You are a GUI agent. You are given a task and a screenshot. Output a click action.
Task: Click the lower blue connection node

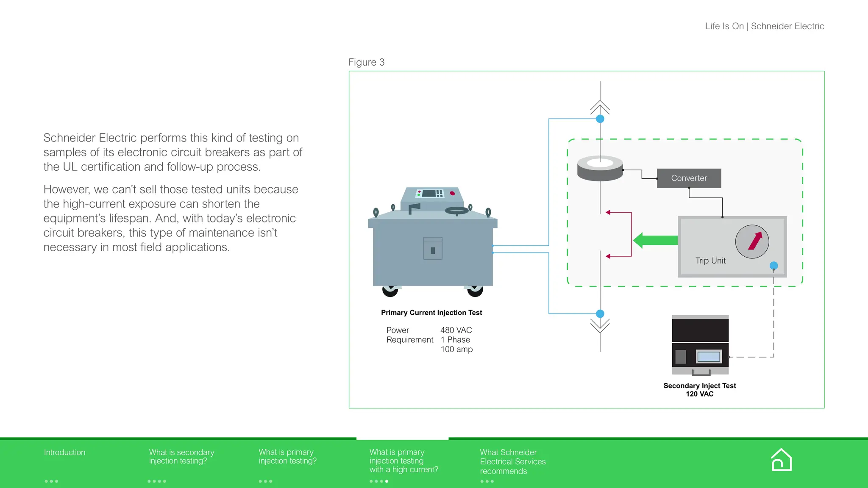600,314
